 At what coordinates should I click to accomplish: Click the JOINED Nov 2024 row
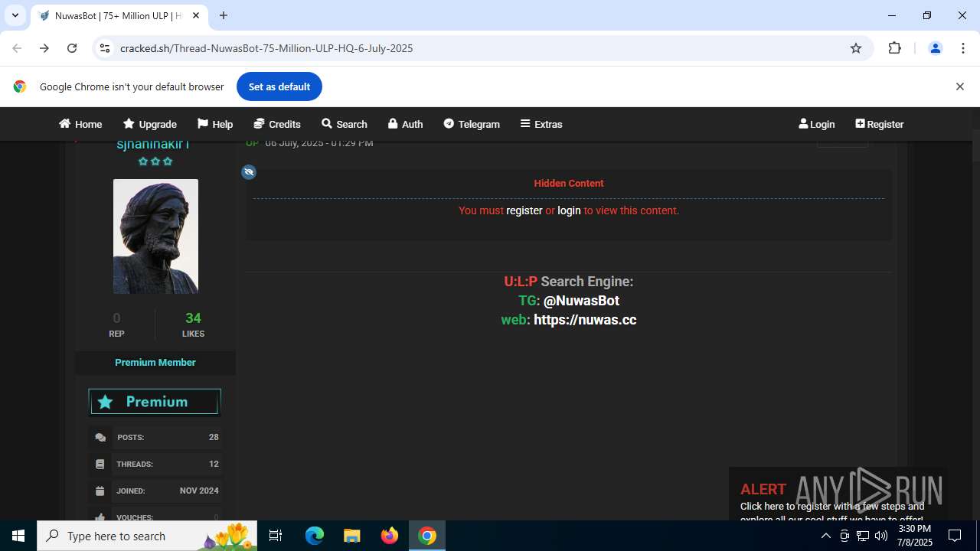tap(155, 491)
